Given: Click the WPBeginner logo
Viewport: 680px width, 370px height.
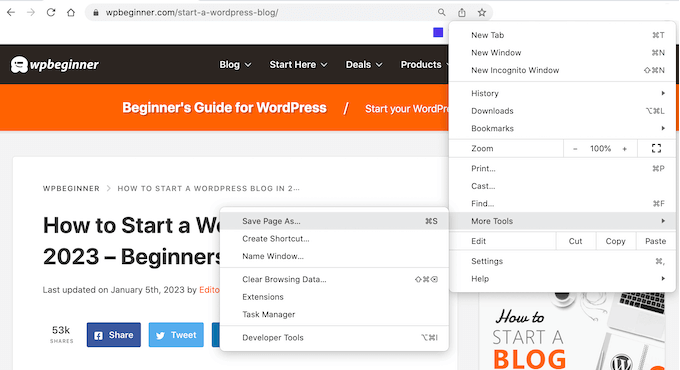Looking at the screenshot, I should point(55,65).
